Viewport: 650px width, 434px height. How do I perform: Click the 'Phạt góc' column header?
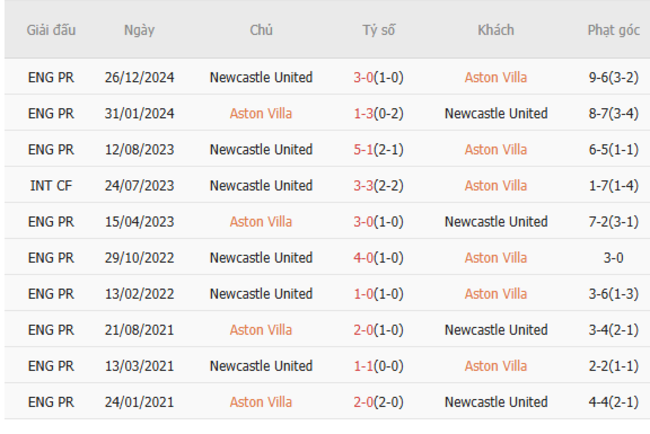[x=613, y=30]
